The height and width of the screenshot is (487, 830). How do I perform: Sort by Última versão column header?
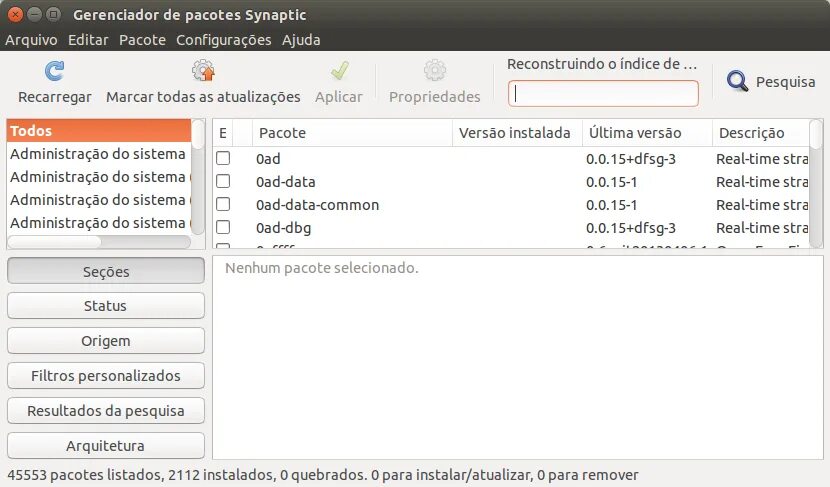(647, 132)
